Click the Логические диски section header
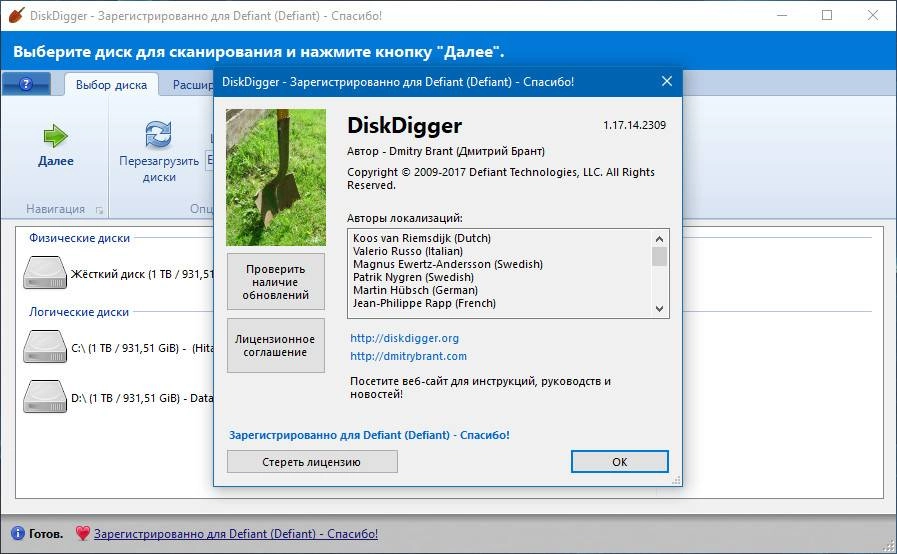The image size is (897, 554). click(x=79, y=312)
